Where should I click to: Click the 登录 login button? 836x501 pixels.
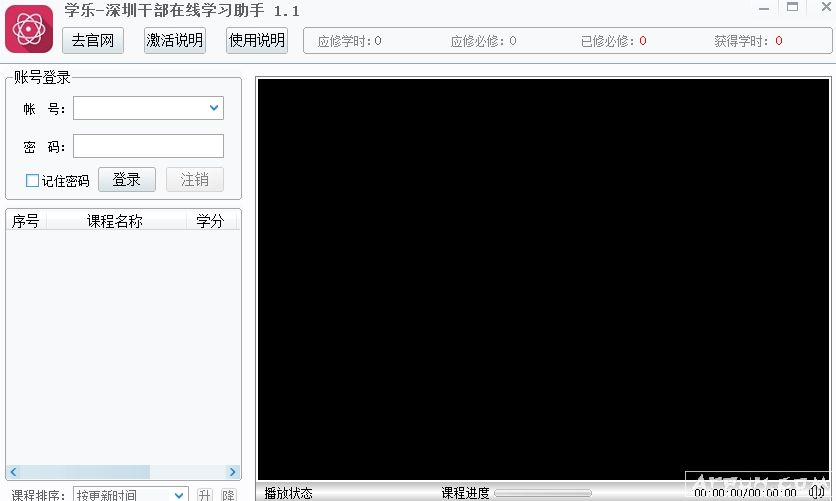point(127,180)
